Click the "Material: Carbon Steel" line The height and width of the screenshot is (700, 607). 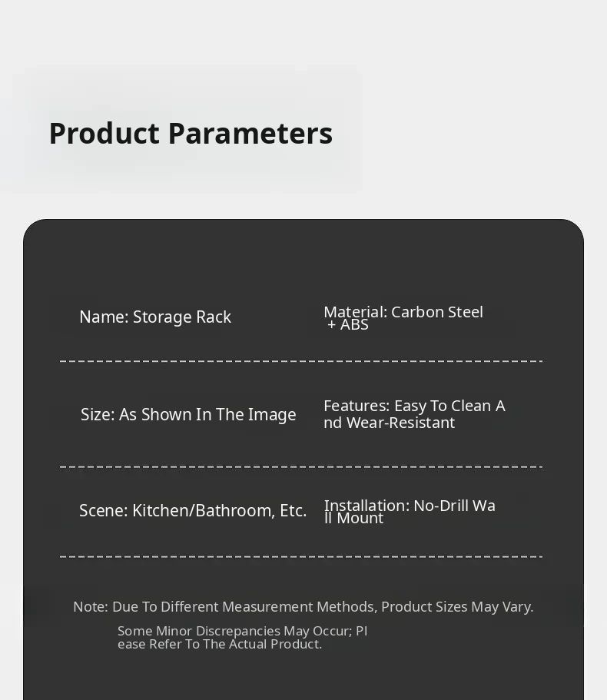click(x=403, y=312)
